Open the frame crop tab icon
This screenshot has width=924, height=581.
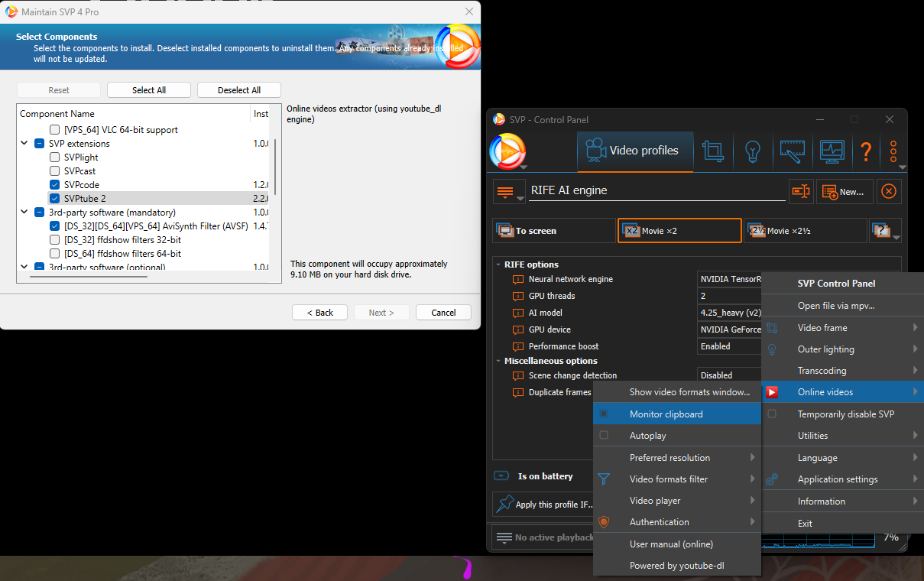click(x=713, y=151)
